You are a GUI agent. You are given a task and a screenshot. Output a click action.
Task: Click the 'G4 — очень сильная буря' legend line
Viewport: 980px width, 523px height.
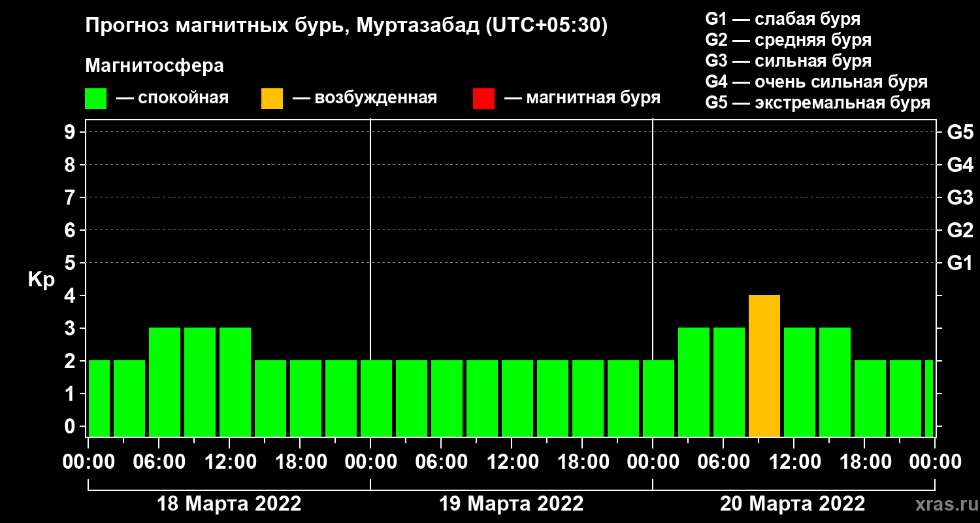(x=817, y=82)
